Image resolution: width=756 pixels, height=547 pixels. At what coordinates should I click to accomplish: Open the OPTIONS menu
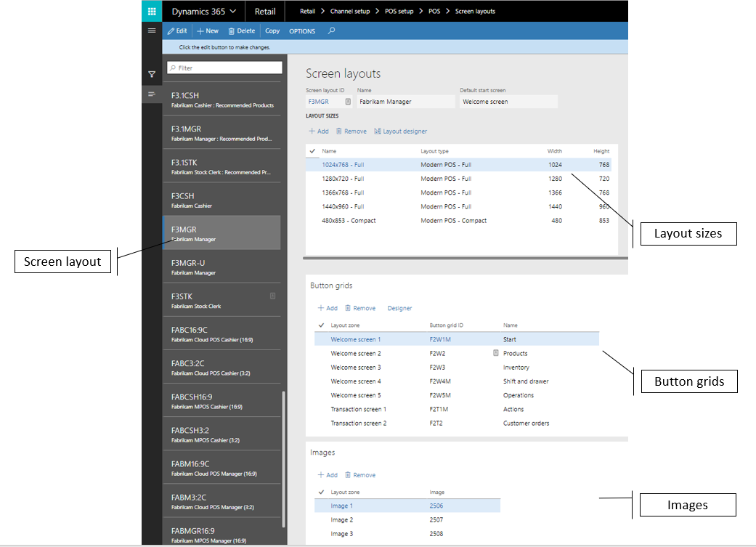coord(301,31)
